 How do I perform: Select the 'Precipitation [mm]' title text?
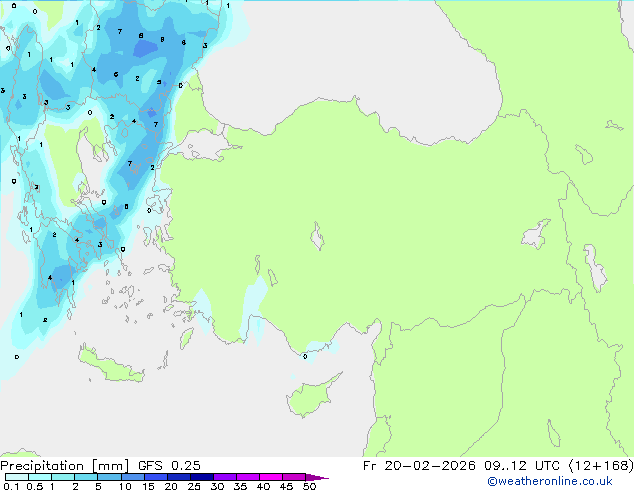[65, 466]
